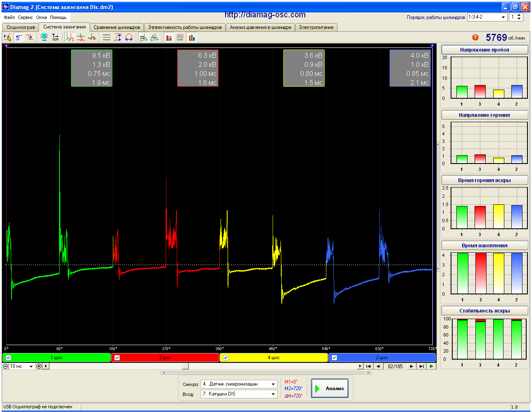
Task: Collapse the bottom panel via dotted expander
Action: click(x=266, y=373)
